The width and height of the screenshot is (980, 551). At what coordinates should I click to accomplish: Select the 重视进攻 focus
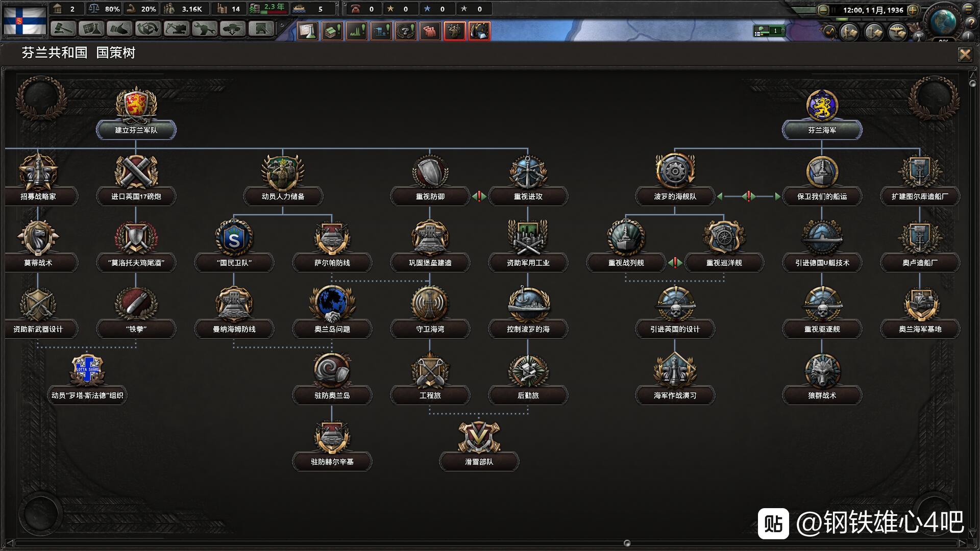tap(528, 180)
